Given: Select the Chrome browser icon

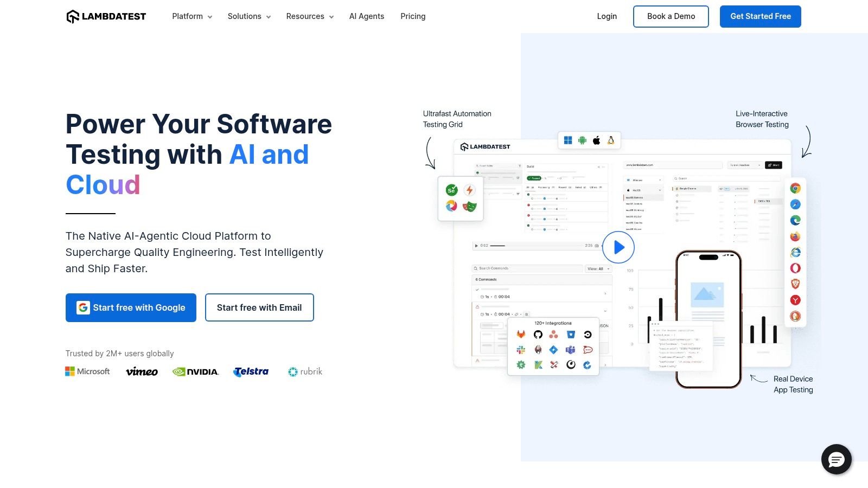Looking at the screenshot, I should tap(795, 188).
